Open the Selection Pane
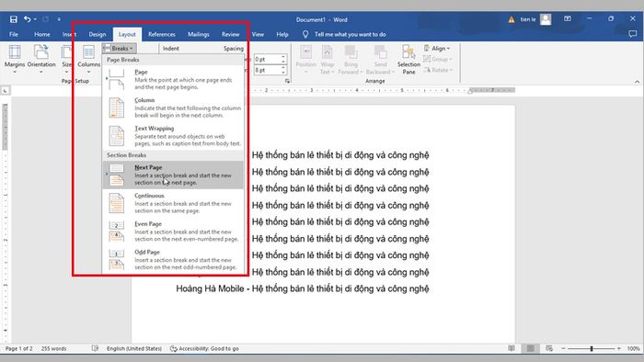The height and width of the screenshot is (362, 644). coord(408,60)
